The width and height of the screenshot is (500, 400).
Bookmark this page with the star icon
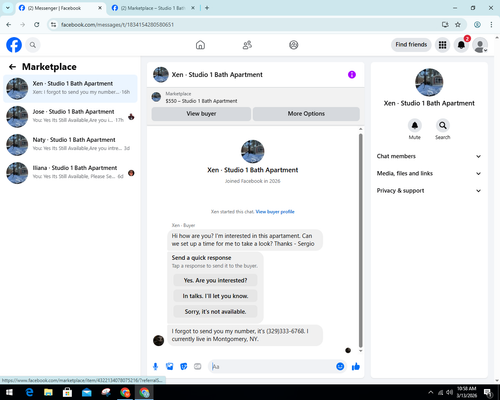tap(458, 25)
